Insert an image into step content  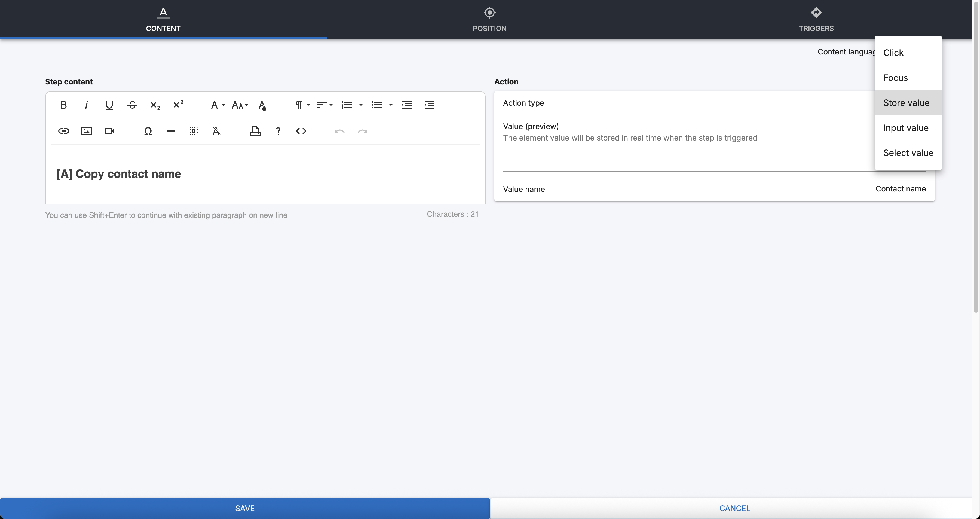[x=86, y=131]
